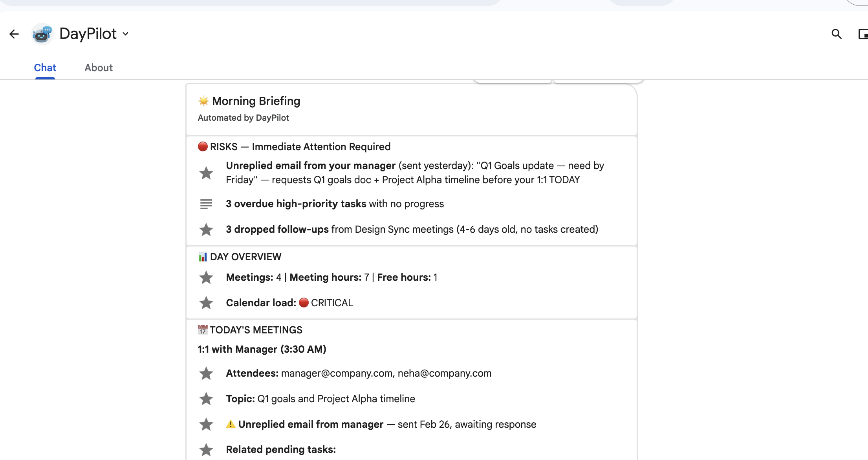Click list icon beside overdue high-priority tasks

click(x=206, y=204)
